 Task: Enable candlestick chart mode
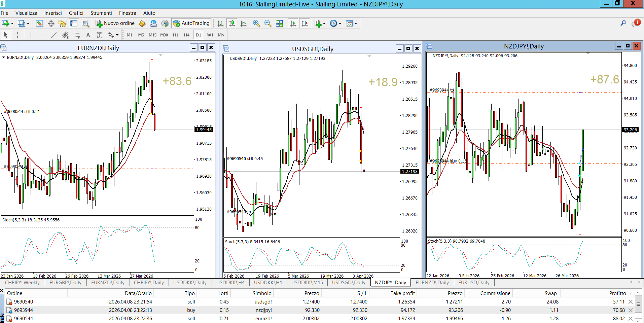pyautogui.click(x=232, y=23)
